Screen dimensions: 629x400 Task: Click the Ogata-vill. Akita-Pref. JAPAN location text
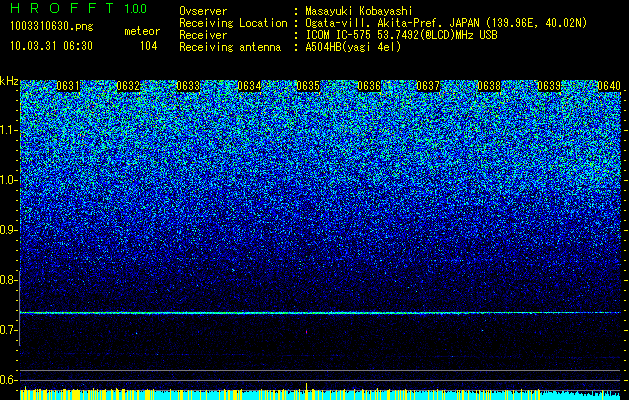[446, 23]
